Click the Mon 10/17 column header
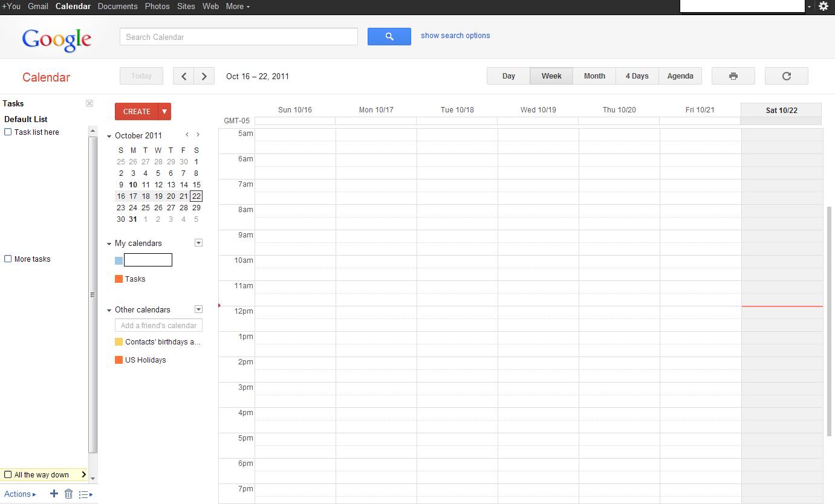 point(376,110)
